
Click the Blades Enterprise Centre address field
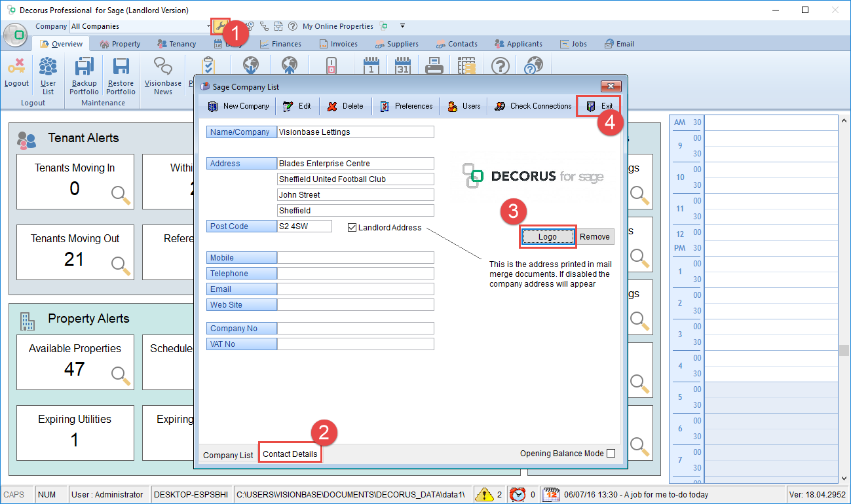(356, 164)
